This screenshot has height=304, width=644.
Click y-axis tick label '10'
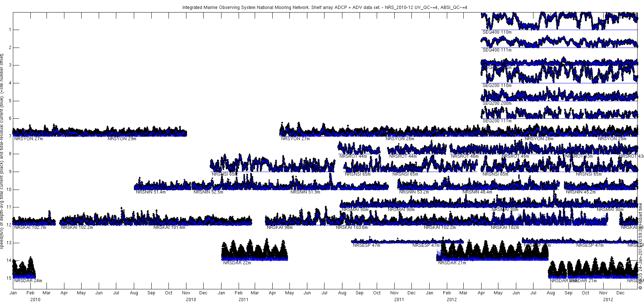(x=9, y=190)
